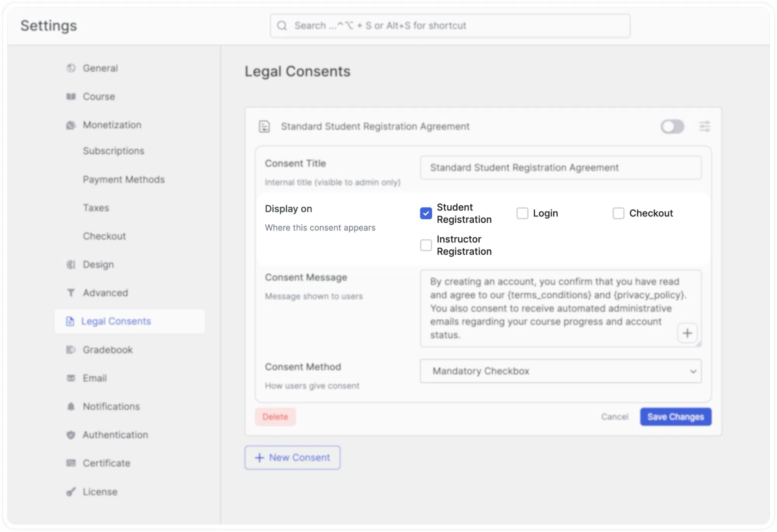Go to Subscriptions settings
Screen dimensions: 777x532
113,151
